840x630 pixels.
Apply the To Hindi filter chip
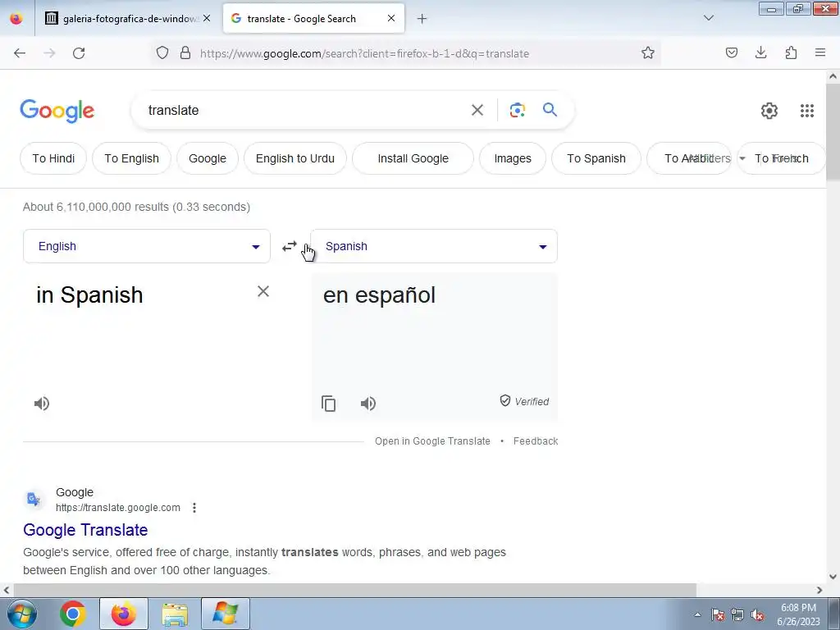point(53,158)
